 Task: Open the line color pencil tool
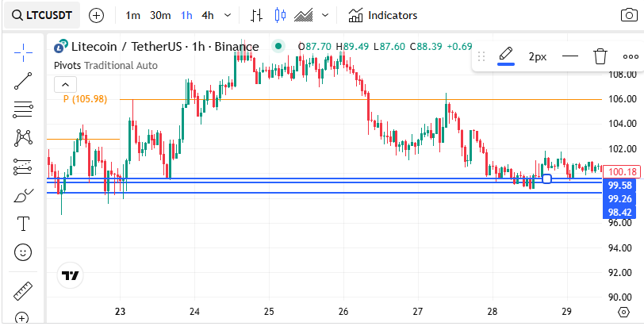(x=506, y=56)
